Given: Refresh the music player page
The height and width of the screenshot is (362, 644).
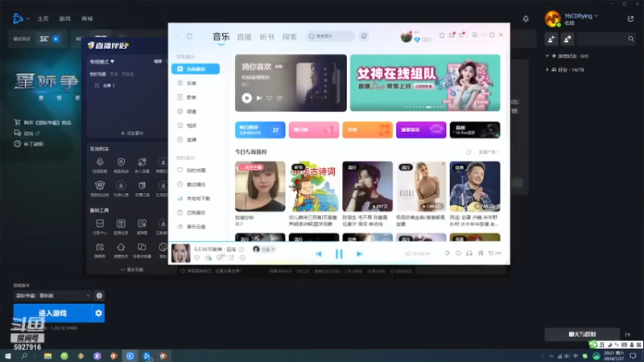Looking at the screenshot, I should pos(189,36).
